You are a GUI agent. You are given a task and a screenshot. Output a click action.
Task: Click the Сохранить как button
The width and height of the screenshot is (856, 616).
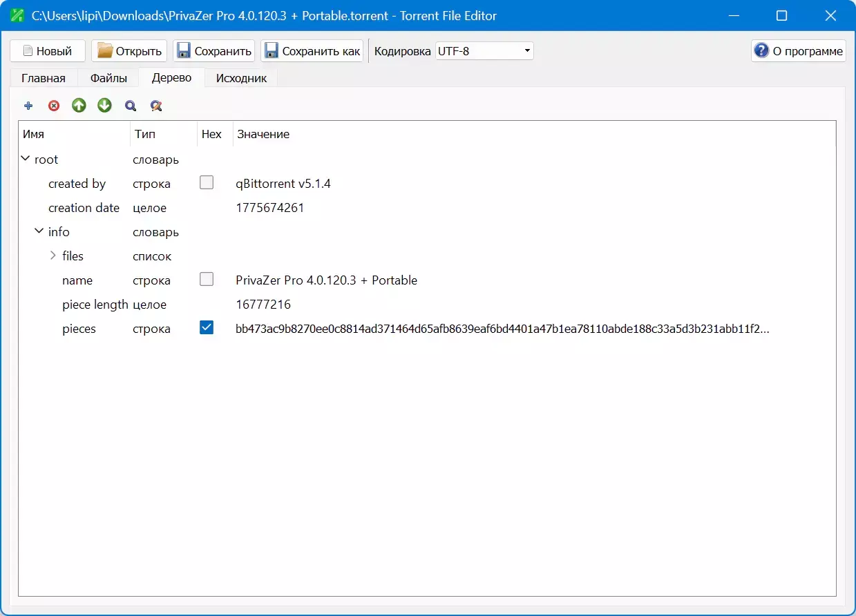[312, 51]
